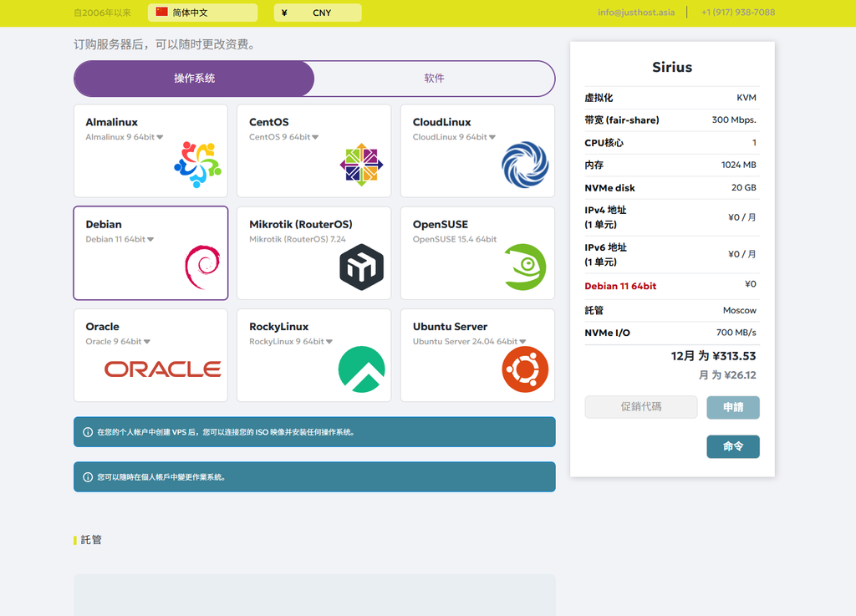Click the info icon in ISO image notice
This screenshot has height=616, width=856.
point(87,432)
